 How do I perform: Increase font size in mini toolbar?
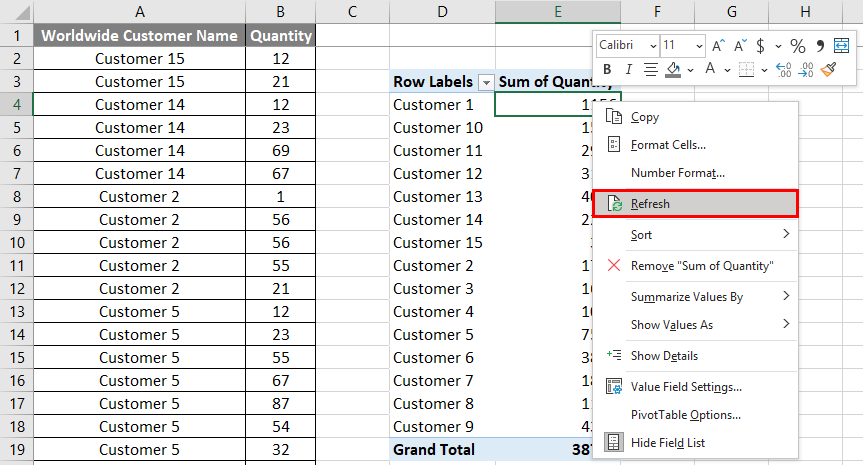click(718, 45)
